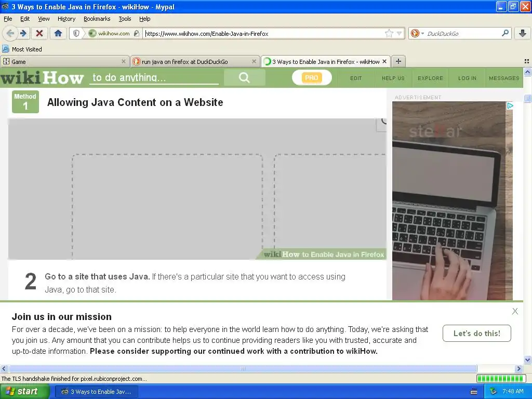
Task: Click the horizontal scrollbar left arrow
Action: point(4,368)
